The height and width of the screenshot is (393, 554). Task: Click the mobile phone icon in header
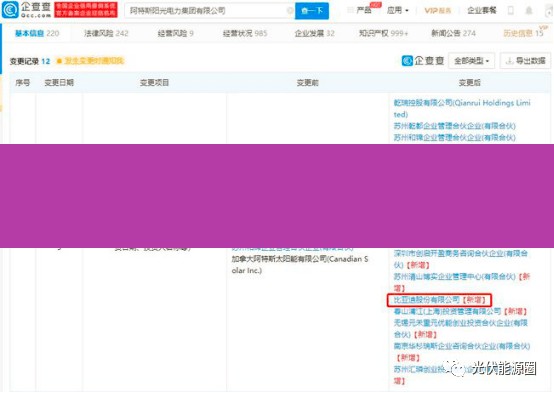tap(511, 11)
